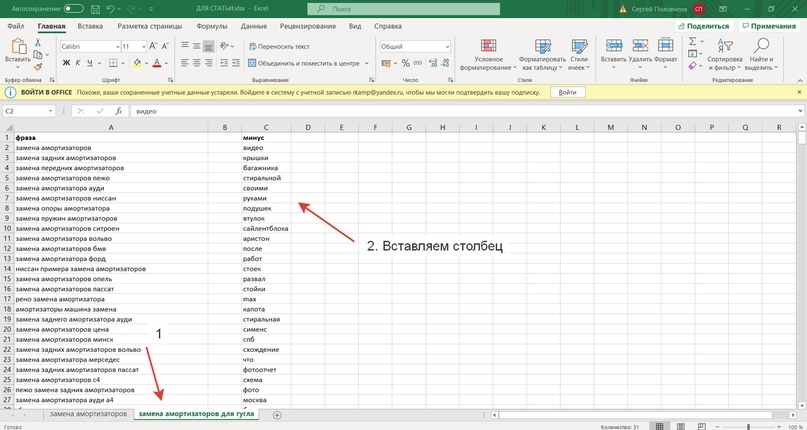Click the Paste (Вставить) clipboard icon
Image resolution: width=807 pixels, height=430 pixels.
[18, 47]
